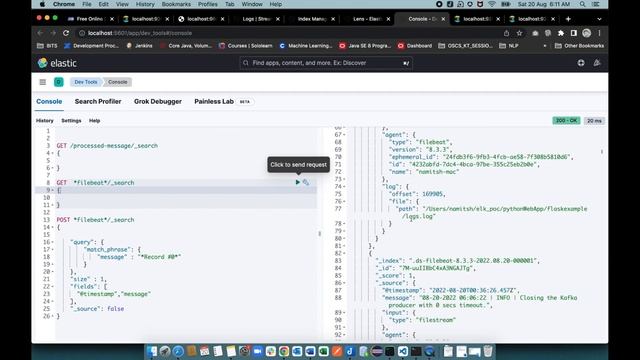Screen dimensions: 640x360
Task: Reload the browser page
Action: pyautogui.click(x=66, y=33)
